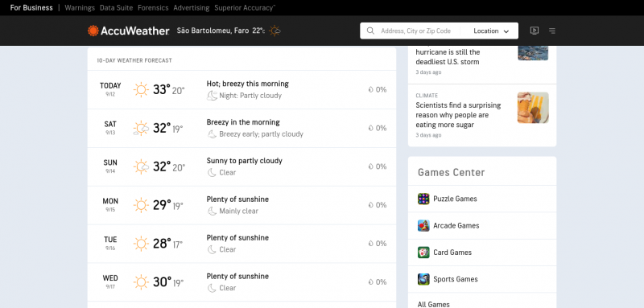
Task: Click 'Hot; breezy this morning' text
Action: [x=247, y=84]
